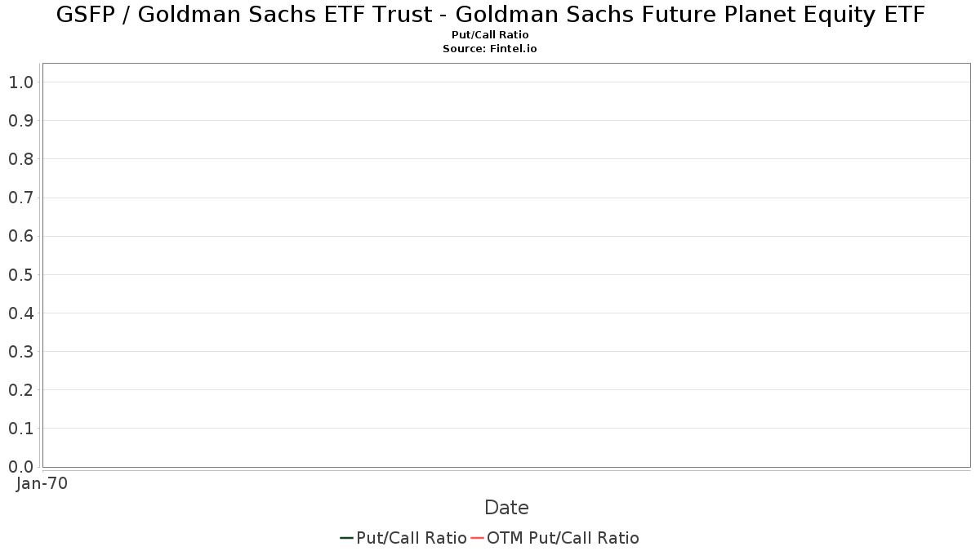
Task: Click the Source: Fintel.io subtitle
Action: 490,49
